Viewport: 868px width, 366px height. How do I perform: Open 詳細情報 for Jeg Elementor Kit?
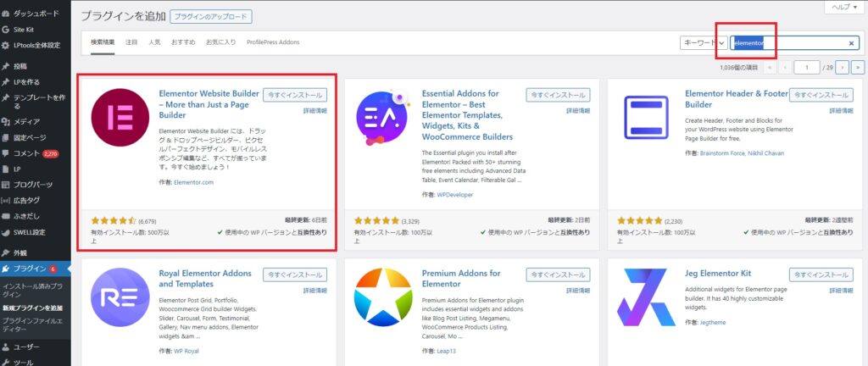pos(841,291)
